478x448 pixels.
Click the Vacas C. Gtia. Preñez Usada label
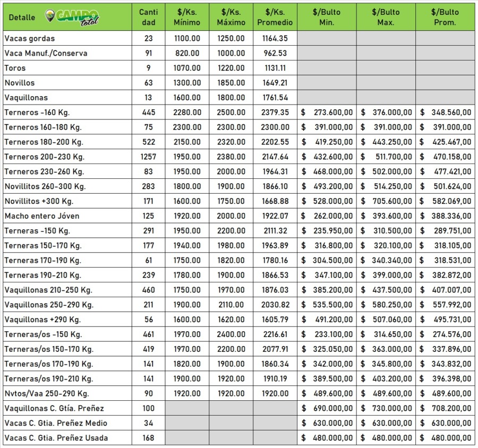[56, 438]
